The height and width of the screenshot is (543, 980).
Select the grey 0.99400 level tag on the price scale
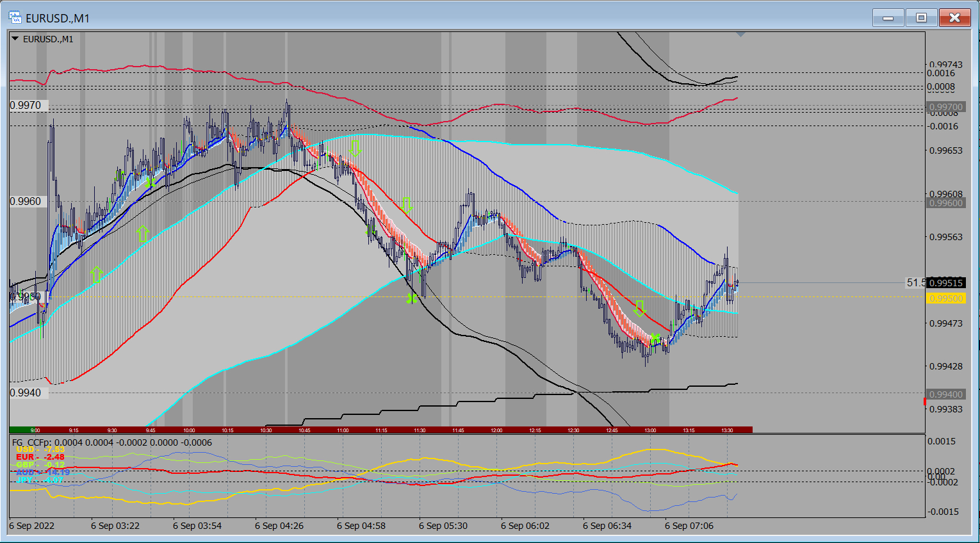click(945, 394)
